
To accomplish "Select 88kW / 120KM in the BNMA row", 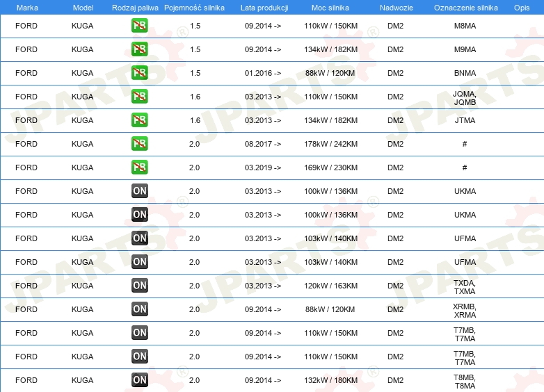I will 330,73.
